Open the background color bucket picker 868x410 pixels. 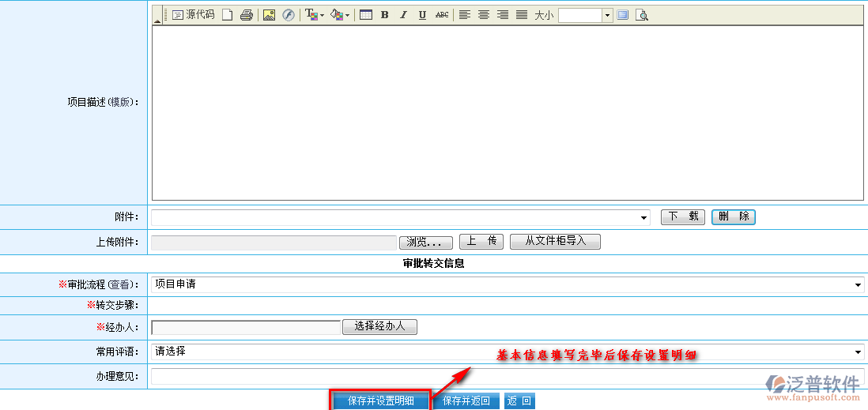click(x=339, y=15)
